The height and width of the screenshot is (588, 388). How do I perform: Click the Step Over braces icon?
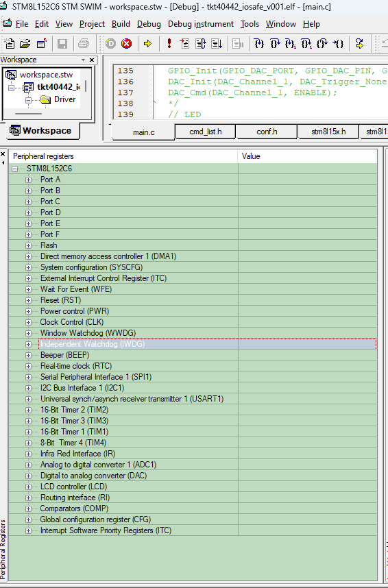point(275,44)
